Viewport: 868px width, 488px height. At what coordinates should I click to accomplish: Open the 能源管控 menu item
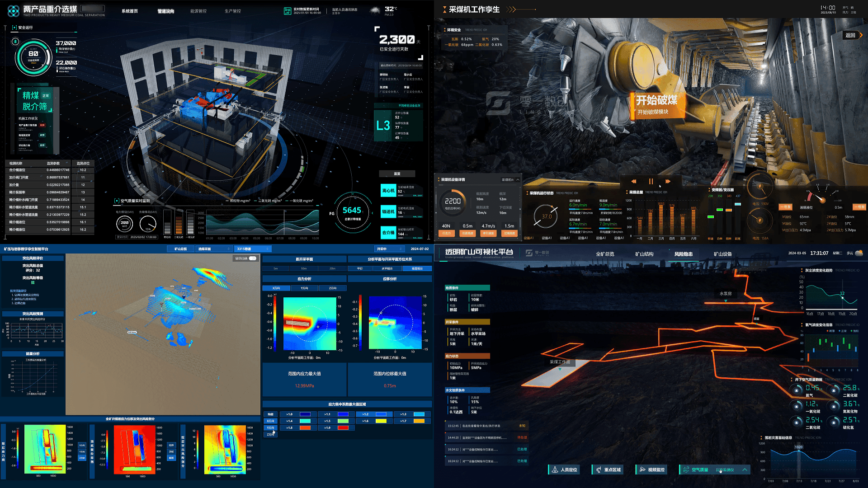point(198,11)
